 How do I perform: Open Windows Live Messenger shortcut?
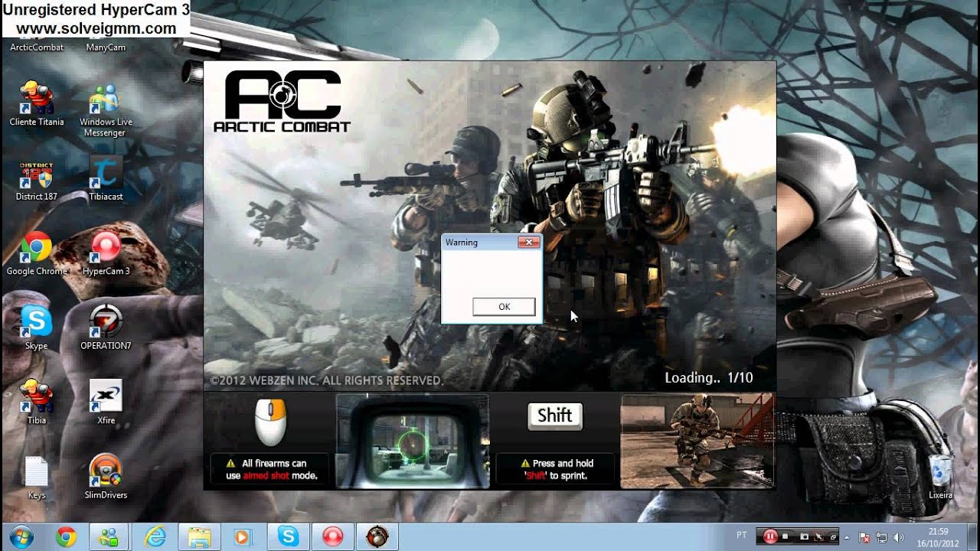point(106,109)
